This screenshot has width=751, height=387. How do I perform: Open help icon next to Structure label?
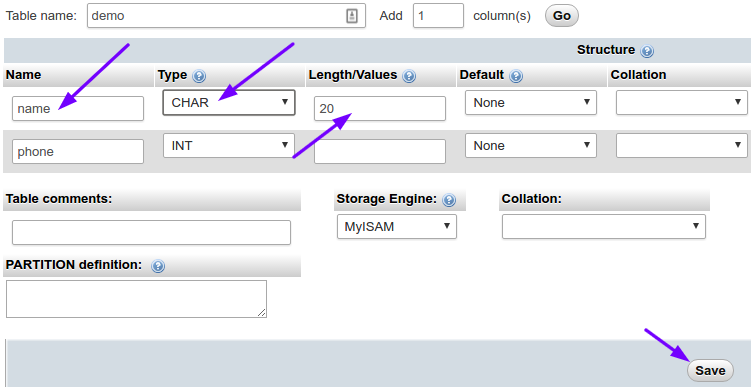[x=647, y=51]
